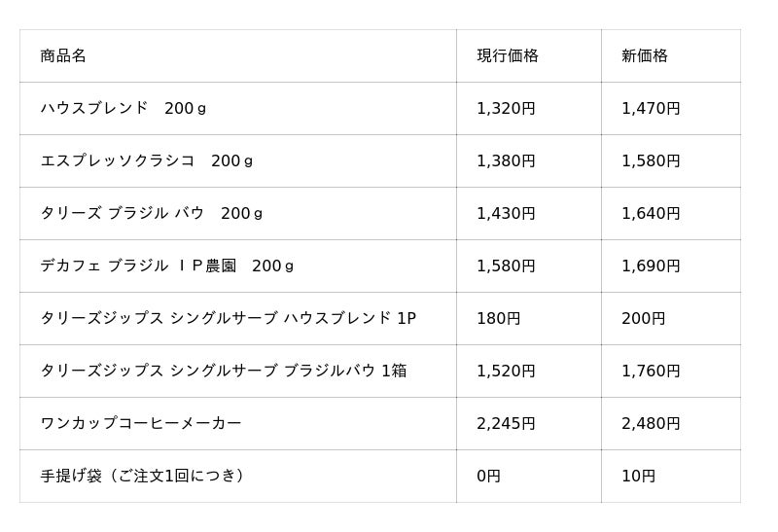
Task: Click the 180円 current price cell
Action: [x=498, y=318]
